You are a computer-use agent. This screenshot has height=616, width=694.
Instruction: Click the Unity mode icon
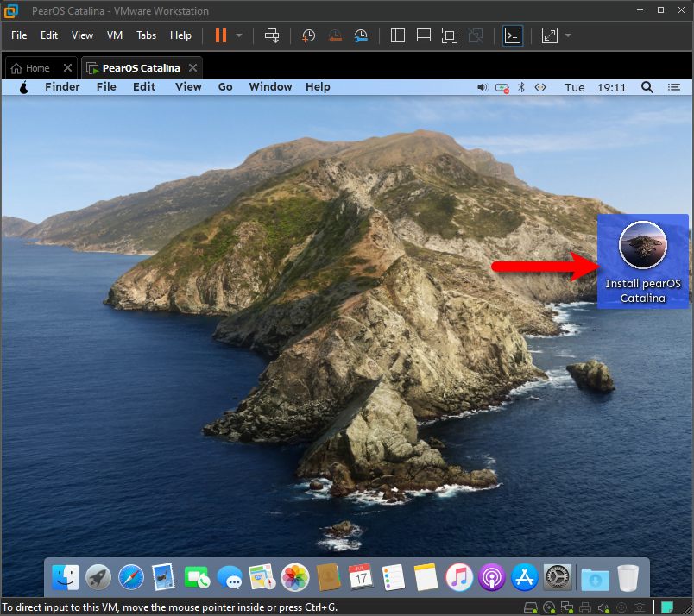pos(476,35)
